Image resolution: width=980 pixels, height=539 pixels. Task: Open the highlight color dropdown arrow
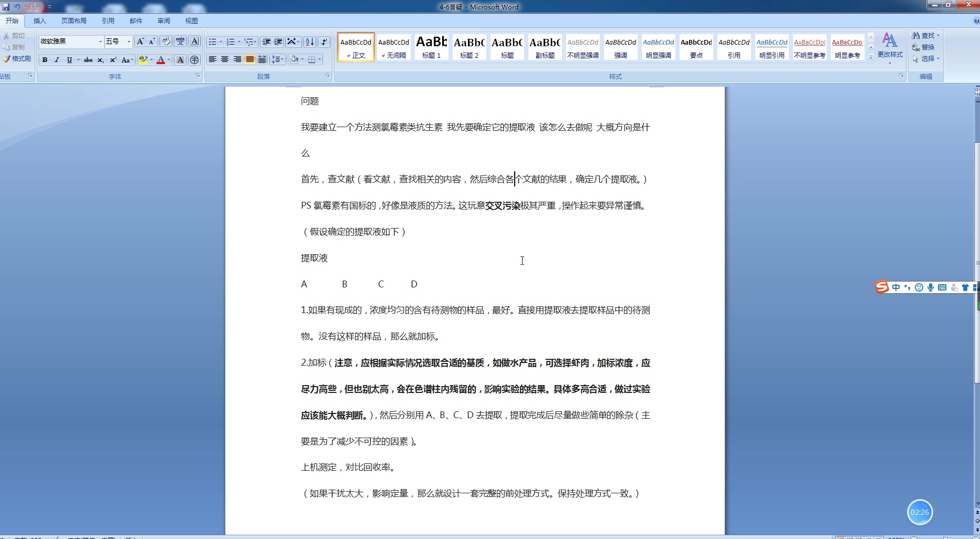click(x=151, y=60)
